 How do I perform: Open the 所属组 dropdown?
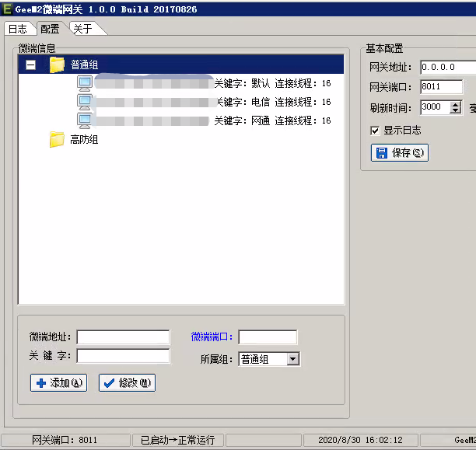(x=292, y=359)
